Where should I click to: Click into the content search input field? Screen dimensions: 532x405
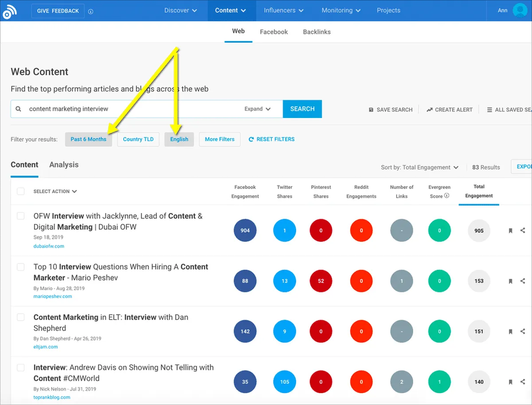coord(133,109)
